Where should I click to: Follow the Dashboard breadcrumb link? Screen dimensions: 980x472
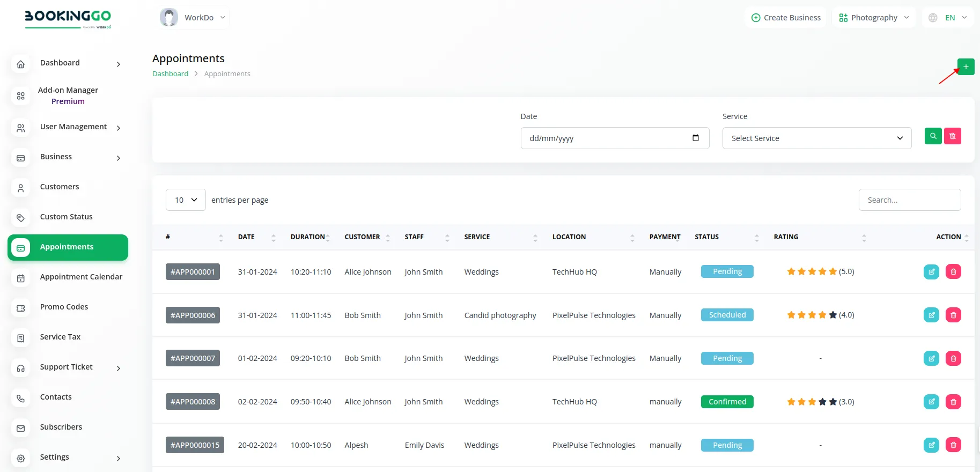170,74
